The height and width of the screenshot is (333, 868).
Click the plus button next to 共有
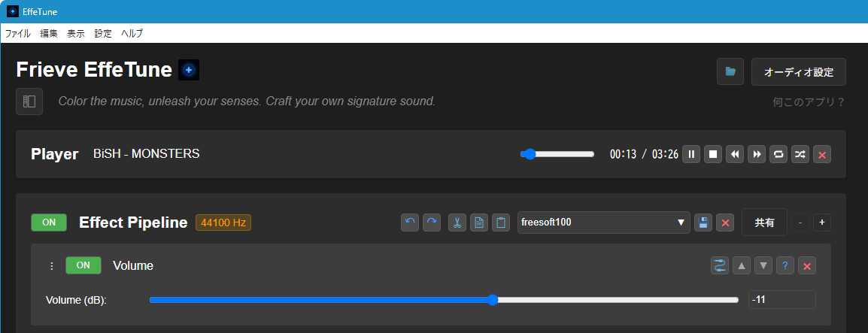pyautogui.click(x=822, y=223)
